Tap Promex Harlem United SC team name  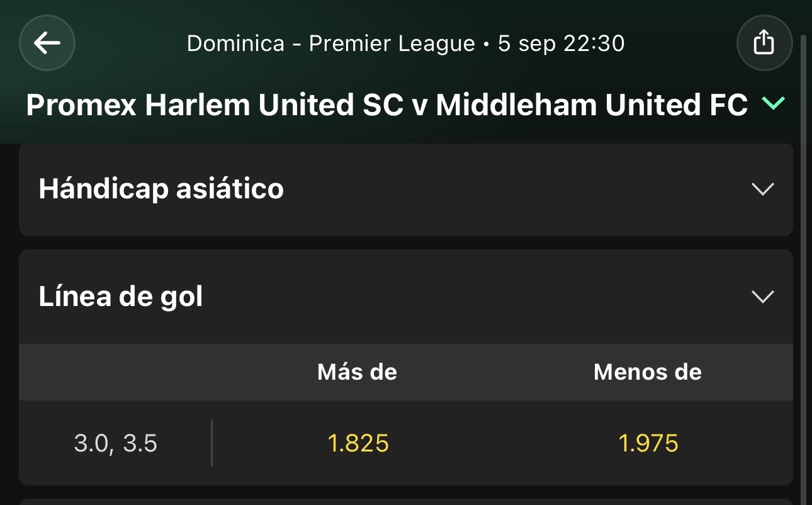[215, 105]
